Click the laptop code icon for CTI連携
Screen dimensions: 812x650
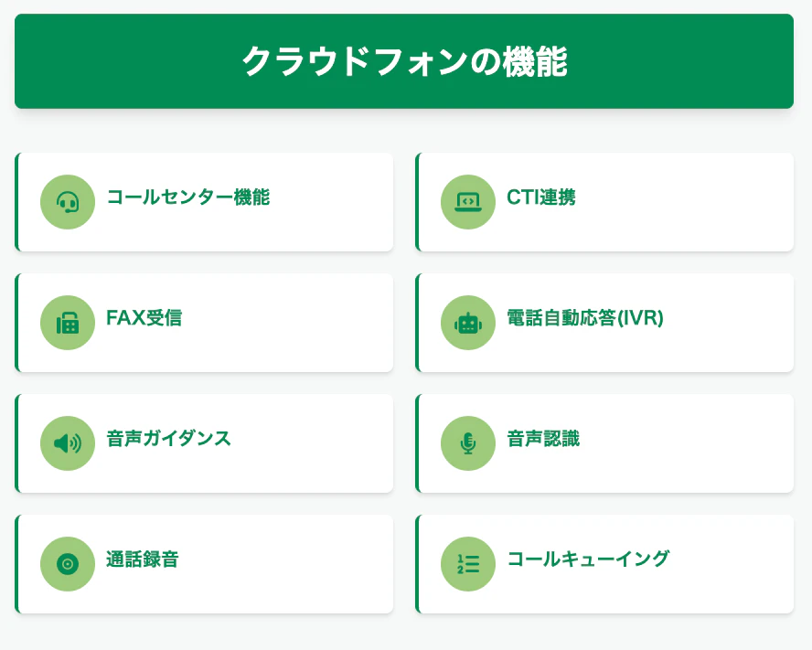468,202
